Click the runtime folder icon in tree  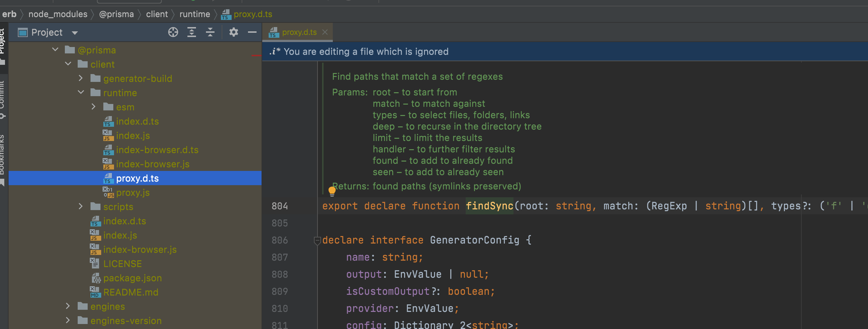(95, 93)
